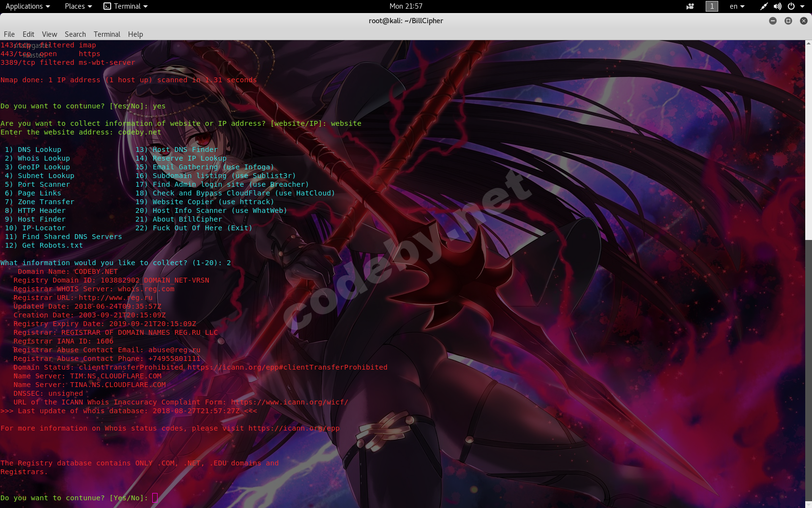Click the '20) Host Info Scanner (use WhatWeb)' text
This screenshot has height=508, width=812.
click(x=211, y=210)
